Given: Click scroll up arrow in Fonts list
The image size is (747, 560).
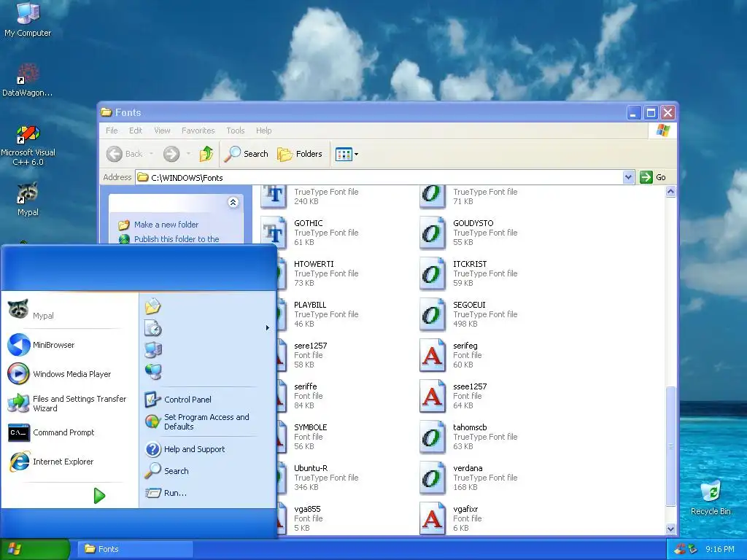Looking at the screenshot, I should [x=671, y=192].
